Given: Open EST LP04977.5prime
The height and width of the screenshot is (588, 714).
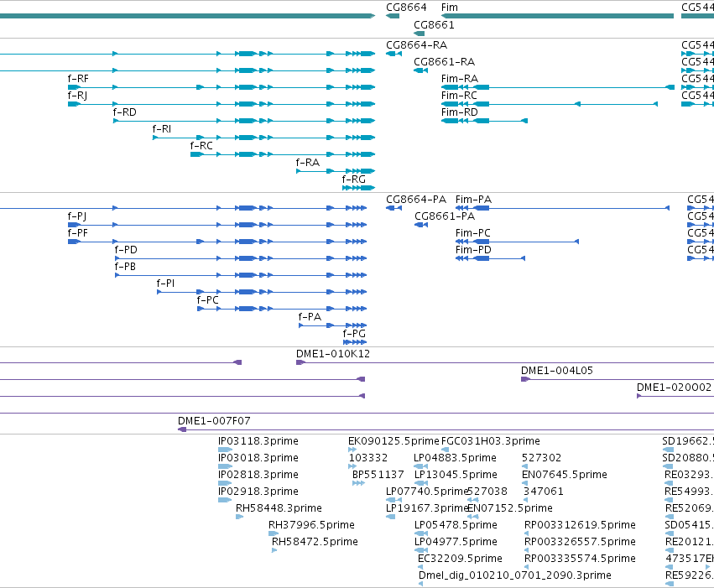Looking at the screenshot, I should (420, 551).
